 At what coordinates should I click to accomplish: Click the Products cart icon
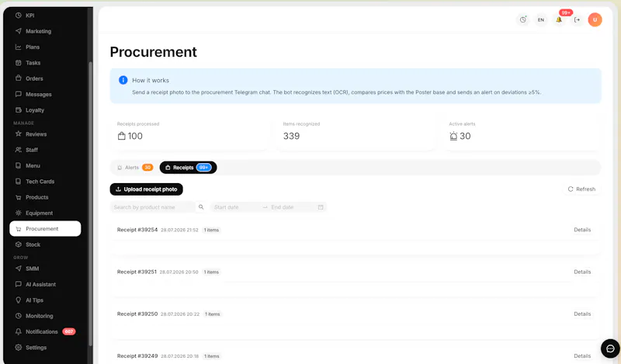click(x=18, y=197)
